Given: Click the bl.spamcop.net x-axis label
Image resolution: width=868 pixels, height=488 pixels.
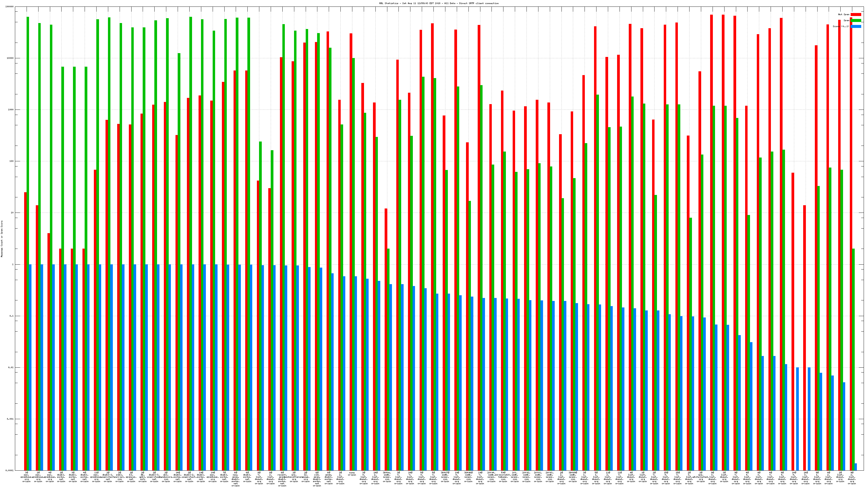Looking at the screenshot, I should (131, 477).
